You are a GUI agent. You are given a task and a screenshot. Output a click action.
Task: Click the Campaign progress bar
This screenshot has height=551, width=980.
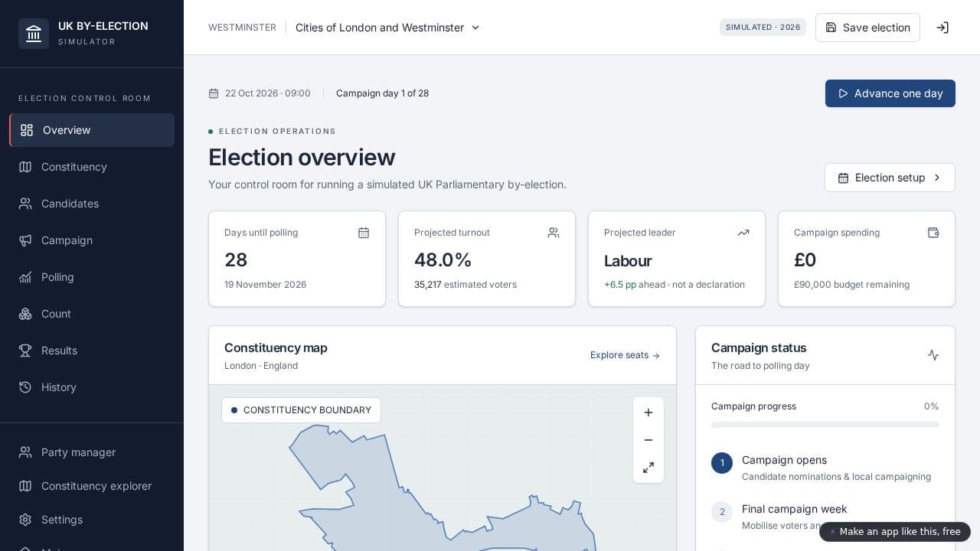tap(825, 425)
